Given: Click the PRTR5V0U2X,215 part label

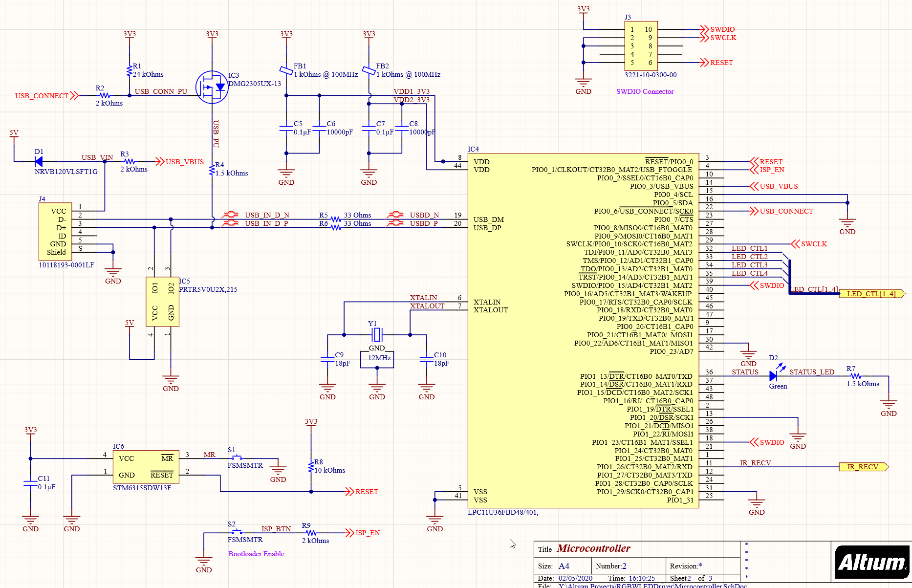Looking at the screenshot, I should click(x=208, y=289).
